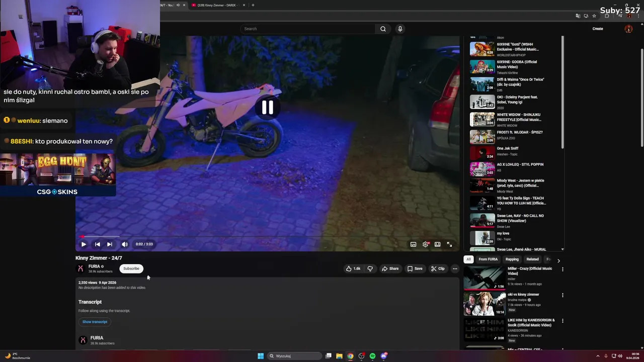Open the Create menu
644x362 pixels.
598,29
